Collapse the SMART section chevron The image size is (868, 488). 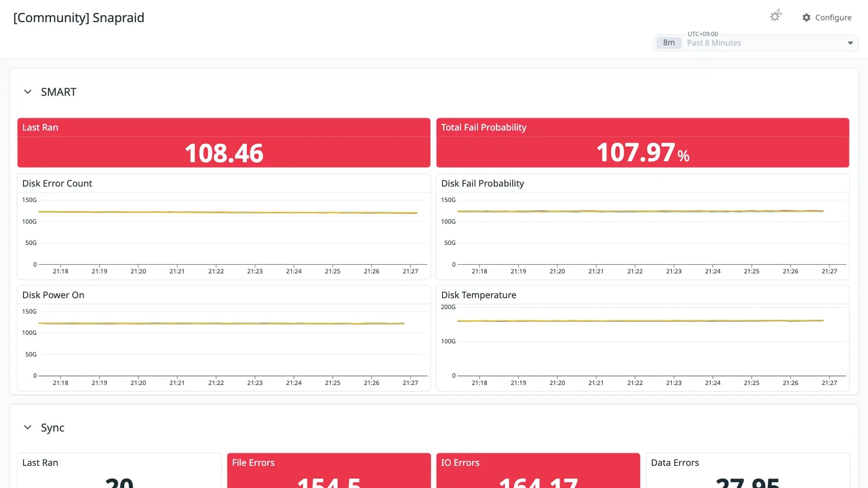tap(28, 92)
